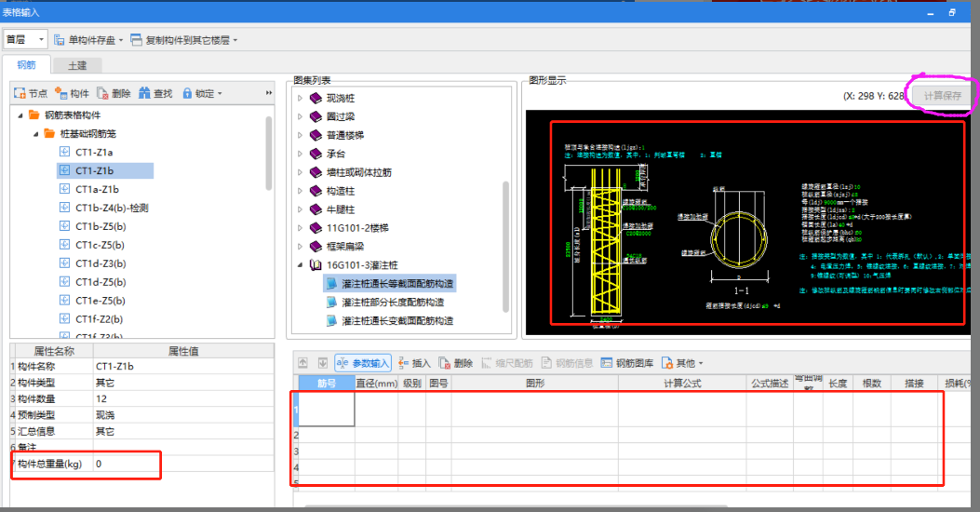The height and width of the screenshot is (512, 980).
Task: Select CT1c-Z5(b) in component tree
Action: pyautogui.click(x=100, y=245)
